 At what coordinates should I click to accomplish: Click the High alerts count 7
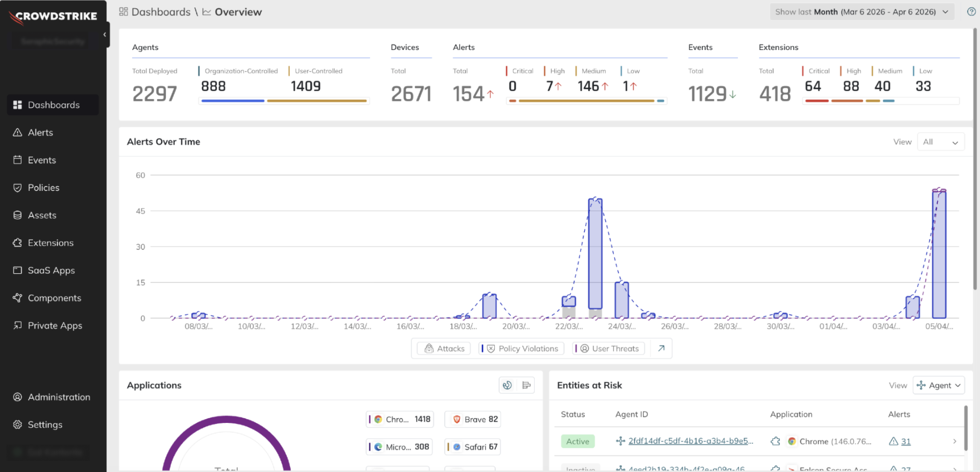pyautogui.click(x=550, y=86)
